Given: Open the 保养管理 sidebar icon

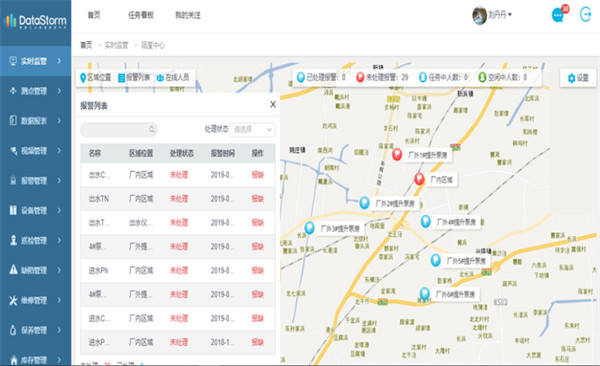Looking at the screenshot, I should pos(13,330).
